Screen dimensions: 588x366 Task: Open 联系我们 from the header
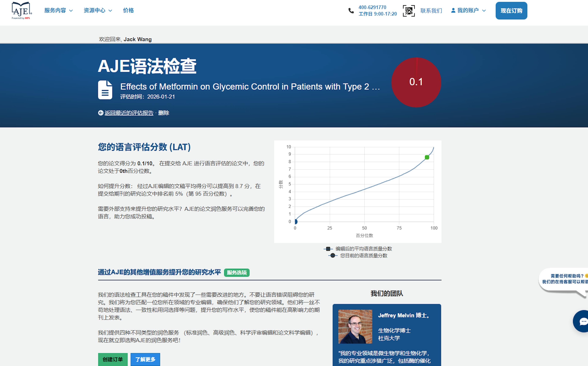point(431,10)
